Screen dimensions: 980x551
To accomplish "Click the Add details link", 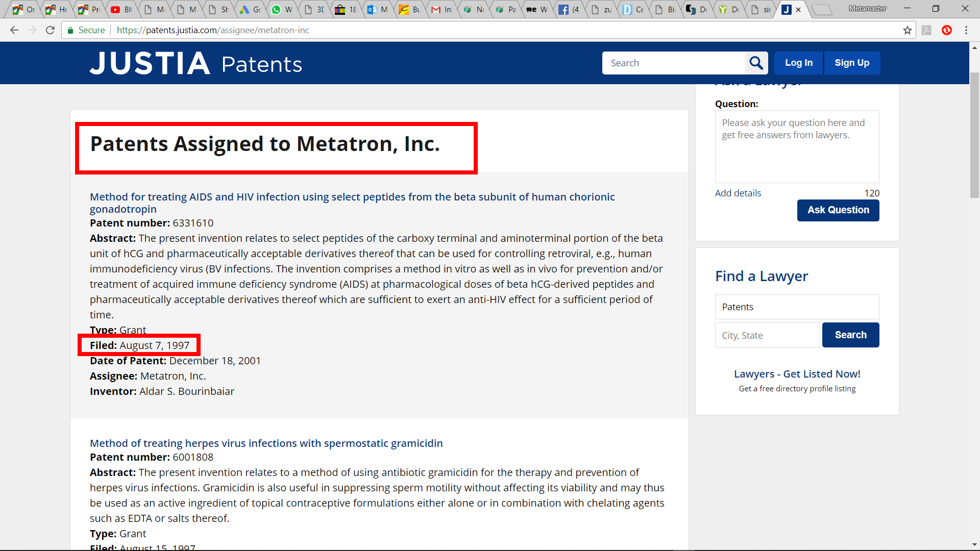I will click(738, 193).
